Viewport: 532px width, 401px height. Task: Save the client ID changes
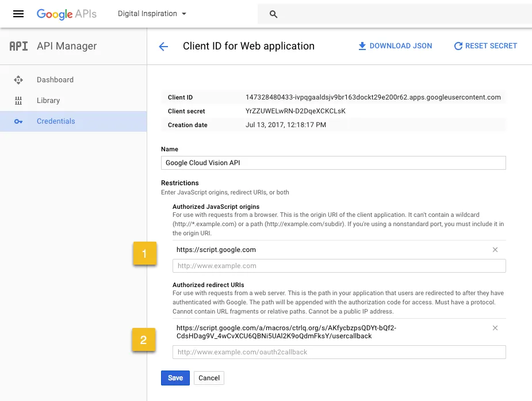[x=175, y=378]
